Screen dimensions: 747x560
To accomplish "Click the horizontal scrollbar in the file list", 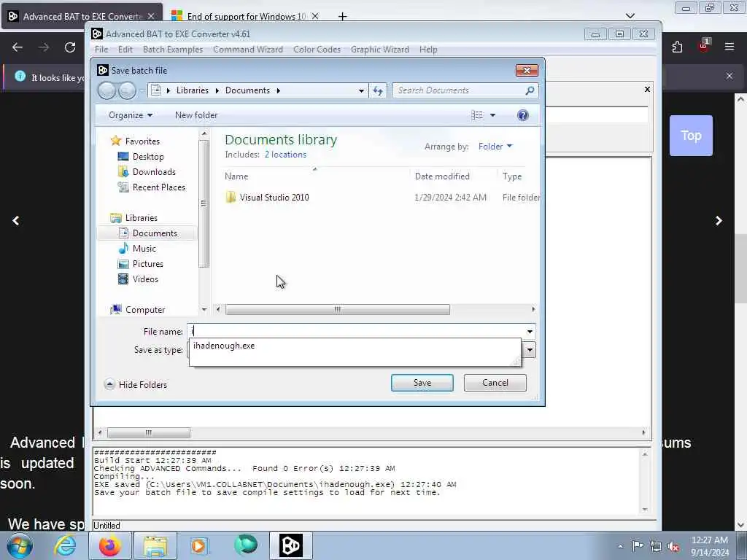I will (x=337, y=309).
